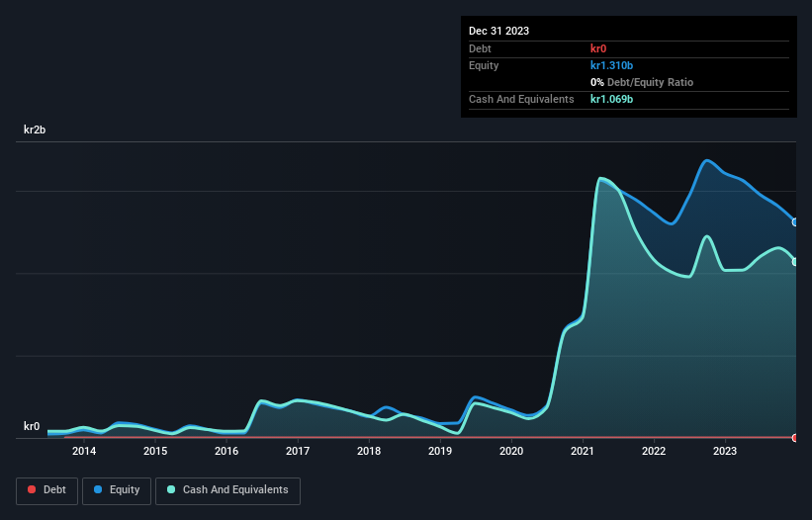Viewport: 812px width, 520px height.
Task: Toggle the Cash And Equivalents legend button
Action: [x=227, y=490]
